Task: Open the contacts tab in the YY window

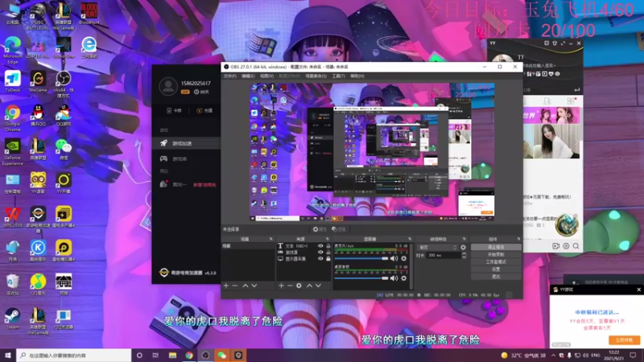Action: [547, 101]
